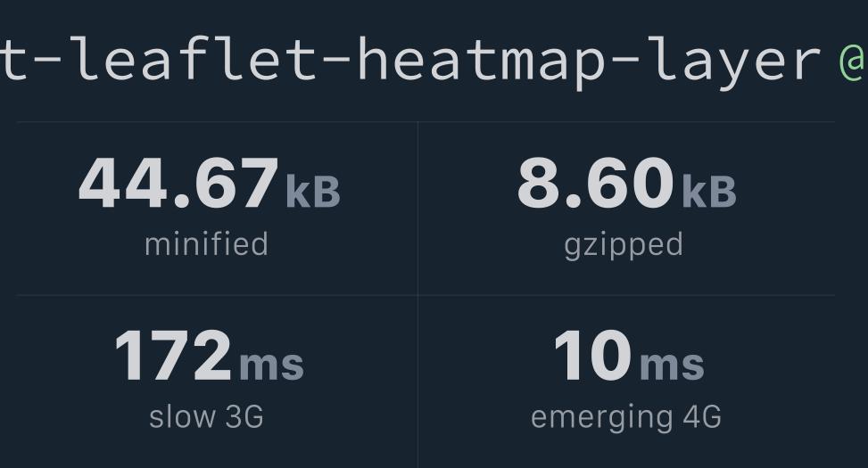This screenshot has height=468, width=868.
Task: Click the 3G text in slow 3G
Action: point(244,416)
